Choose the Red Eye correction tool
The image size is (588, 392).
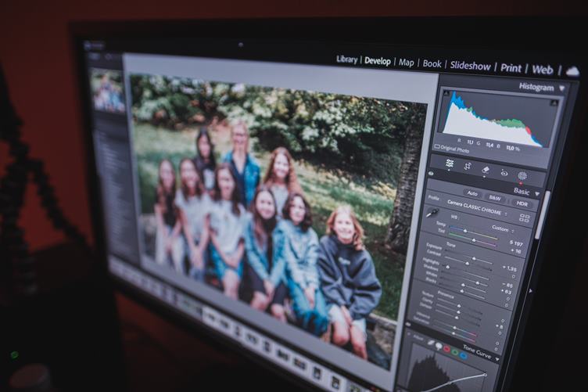[x=504, y=173]
